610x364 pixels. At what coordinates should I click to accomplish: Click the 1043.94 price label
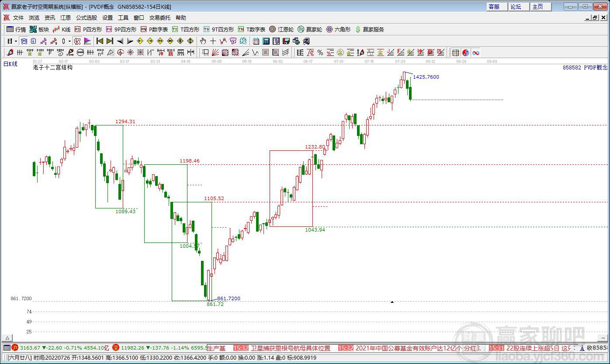315,230
